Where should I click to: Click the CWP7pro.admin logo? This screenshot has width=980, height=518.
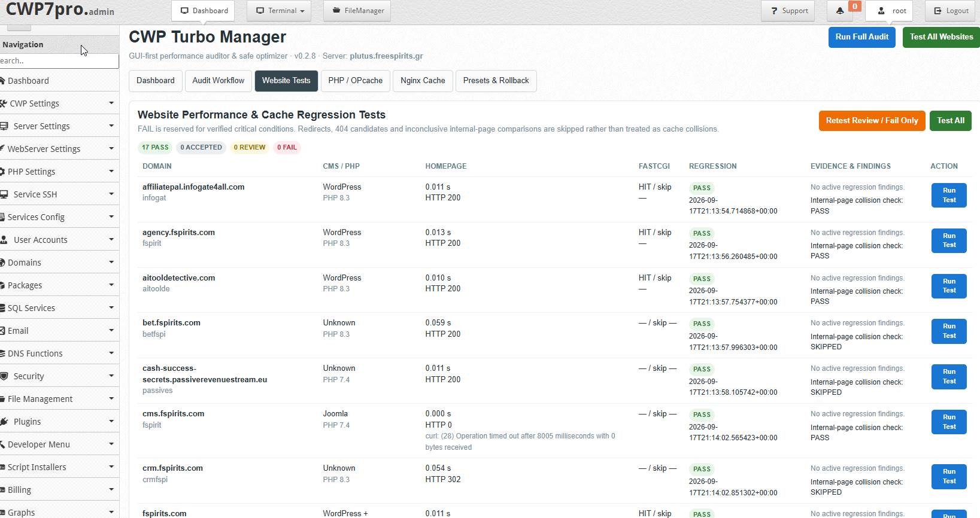coord(60,10)
